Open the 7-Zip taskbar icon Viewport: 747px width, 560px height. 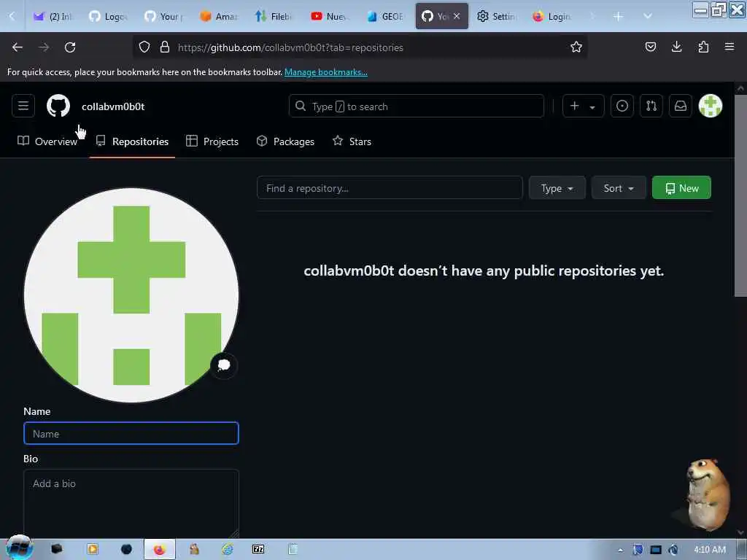point(258,550)
